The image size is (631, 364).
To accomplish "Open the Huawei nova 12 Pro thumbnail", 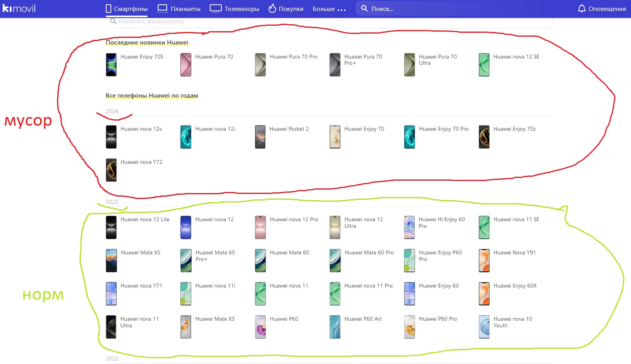I will pyautogui.click(x=260, y=227).
